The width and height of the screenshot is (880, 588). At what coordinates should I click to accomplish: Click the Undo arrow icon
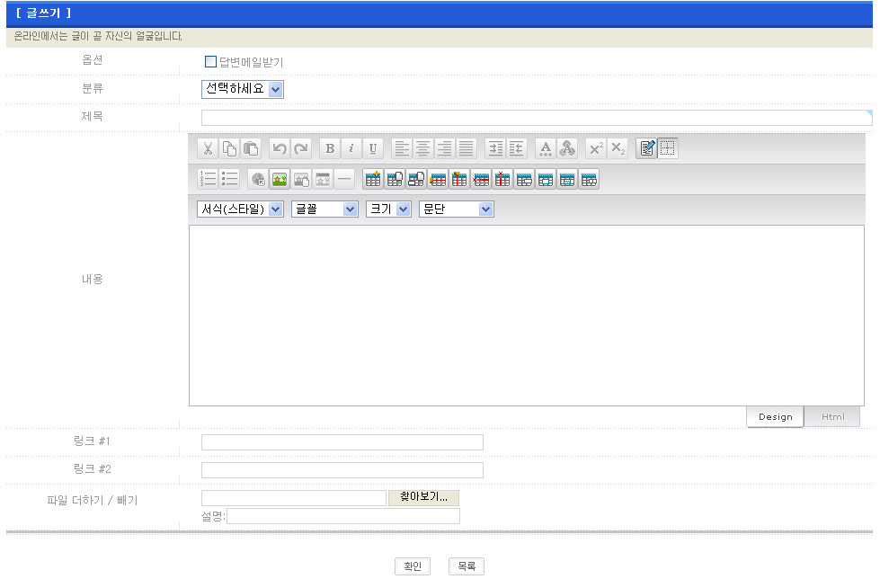pyautogui.click(x=280, y=149)
